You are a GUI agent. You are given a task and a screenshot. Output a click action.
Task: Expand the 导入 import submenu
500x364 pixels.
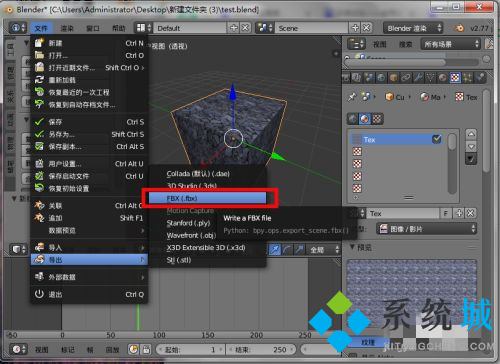89,247
